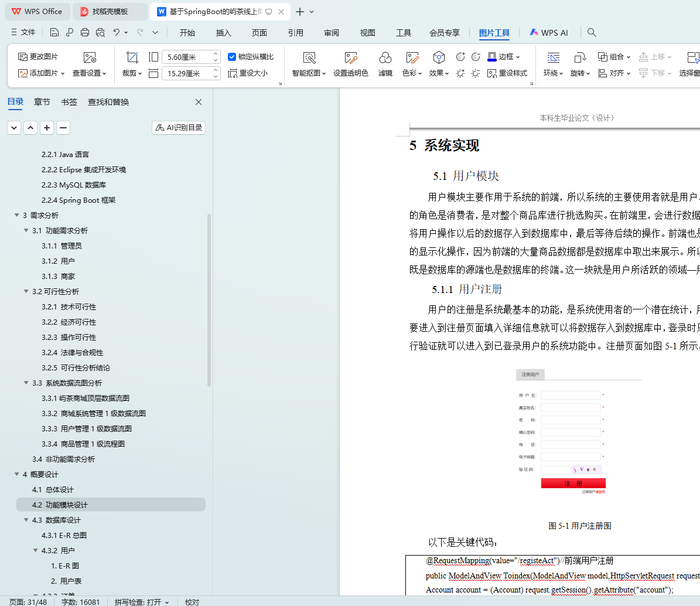
Task: Switch to the 插入 ribbon tab
Action: tap(223, 33)
